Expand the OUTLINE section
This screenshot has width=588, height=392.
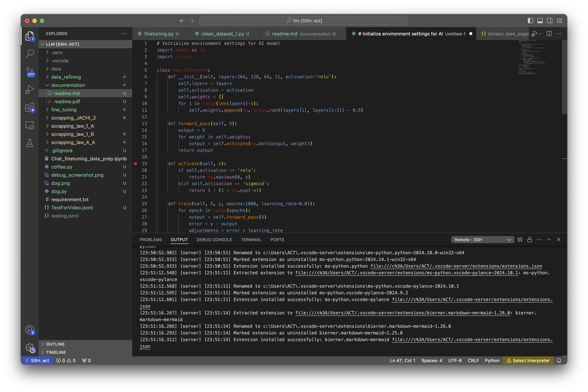85,344
